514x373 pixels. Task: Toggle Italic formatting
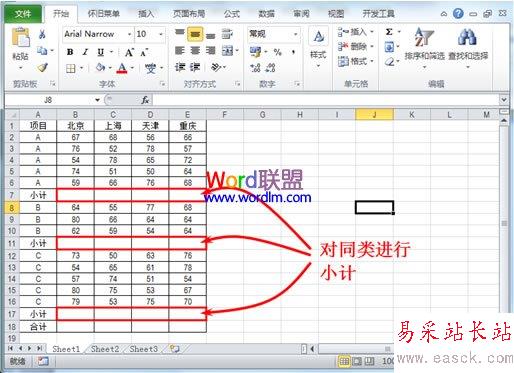[85, 52]
